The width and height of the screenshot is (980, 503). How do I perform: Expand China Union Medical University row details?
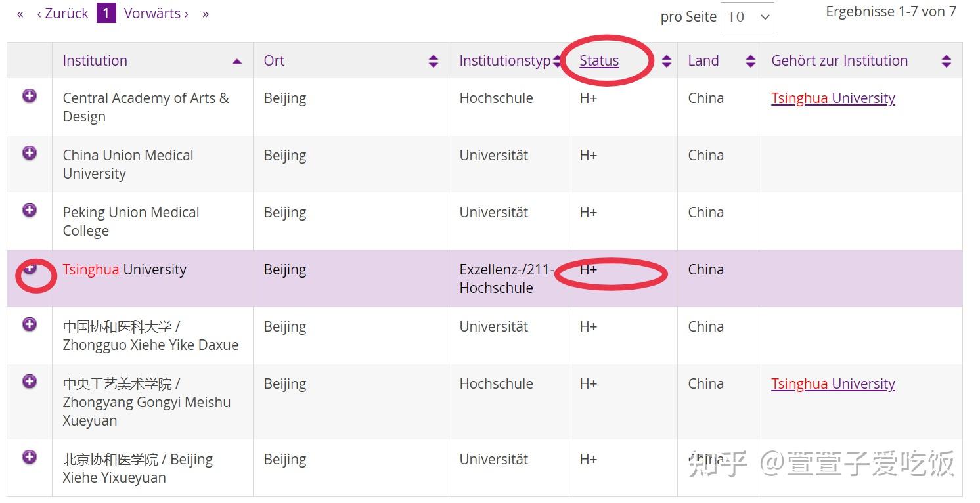click(30, 154)
